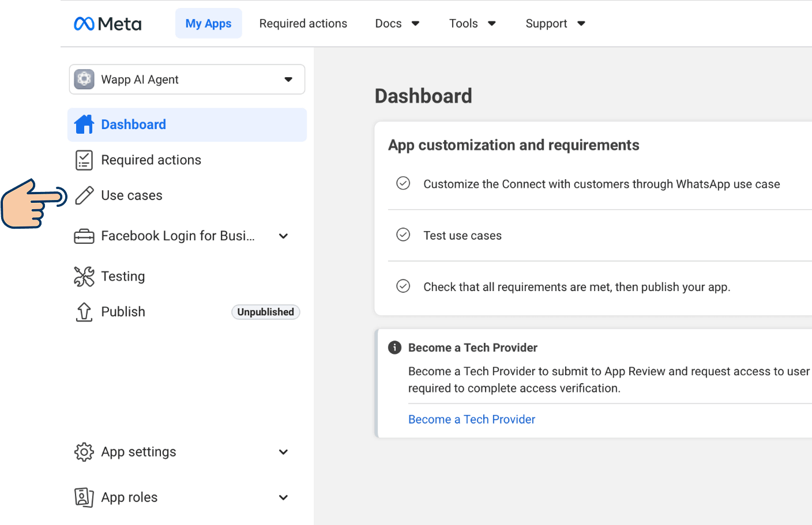This screenshot has height=525, width=812.
Task: Expand the Support dropdown arrow
Action: pyautogui.click(x=581, y=24)
